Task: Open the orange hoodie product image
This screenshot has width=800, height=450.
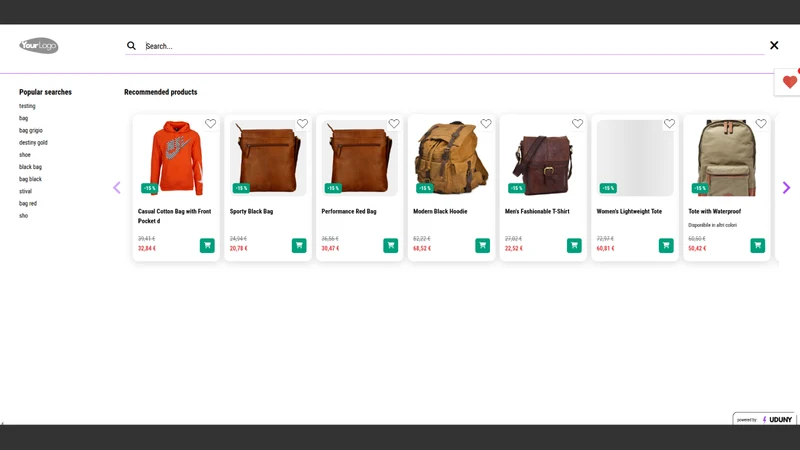Action: pos(176,158)
